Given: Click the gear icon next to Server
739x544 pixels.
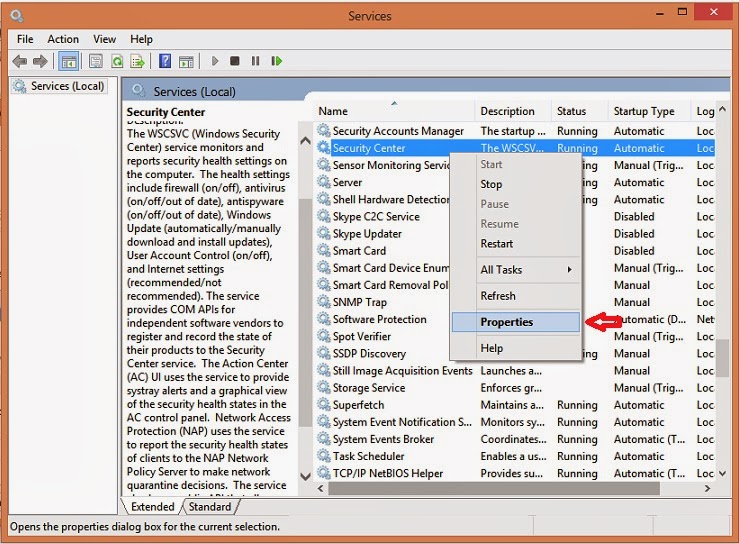Looking at the screenshot, I should click(323, 182).
